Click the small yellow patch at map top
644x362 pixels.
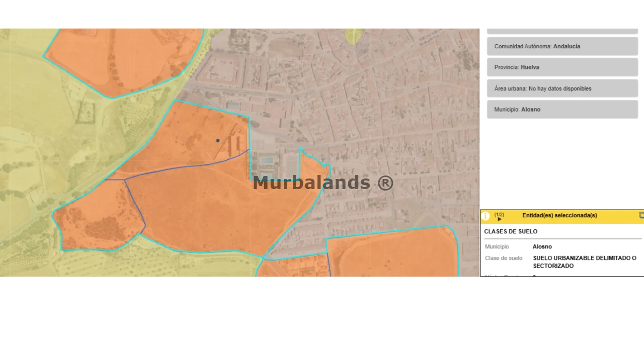(354, 36)
